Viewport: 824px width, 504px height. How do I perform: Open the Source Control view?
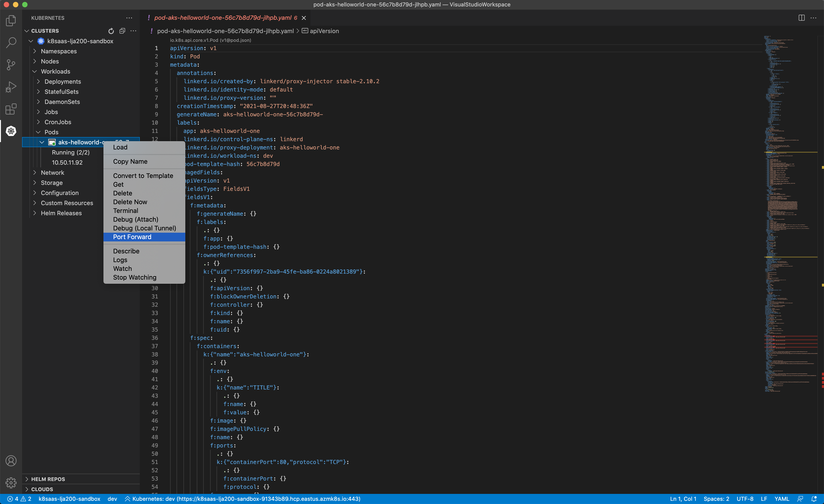[x=11, y=65]
